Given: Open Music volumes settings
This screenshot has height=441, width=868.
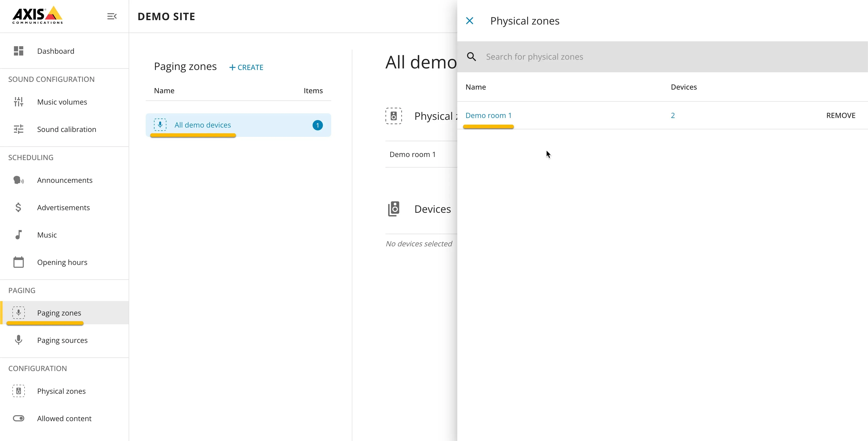Looking at the screenshot, I should point(64,102).
